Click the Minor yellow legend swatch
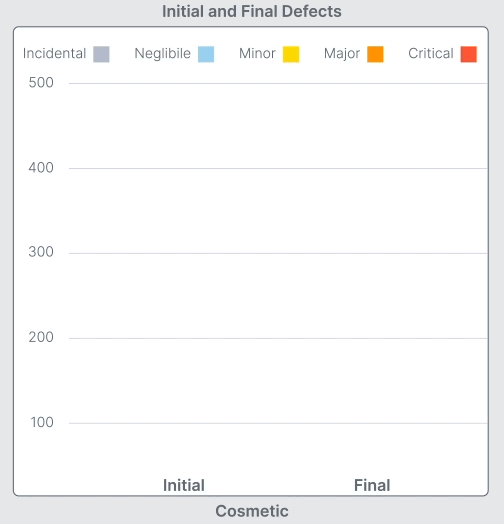 click(291, 54)
